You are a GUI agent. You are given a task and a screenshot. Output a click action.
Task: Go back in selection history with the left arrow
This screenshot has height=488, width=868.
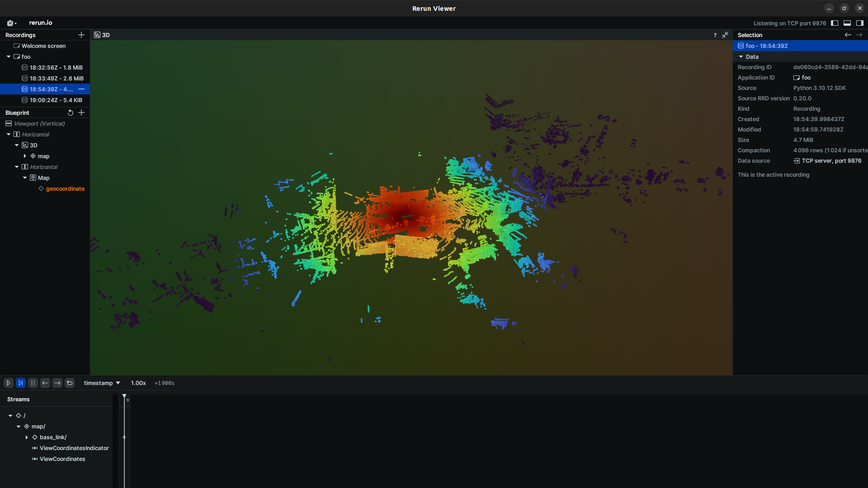(x=848, y=35)
